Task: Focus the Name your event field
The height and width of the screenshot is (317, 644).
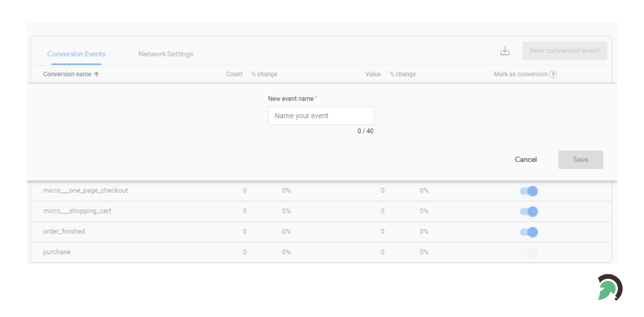Action: [321, 116]
